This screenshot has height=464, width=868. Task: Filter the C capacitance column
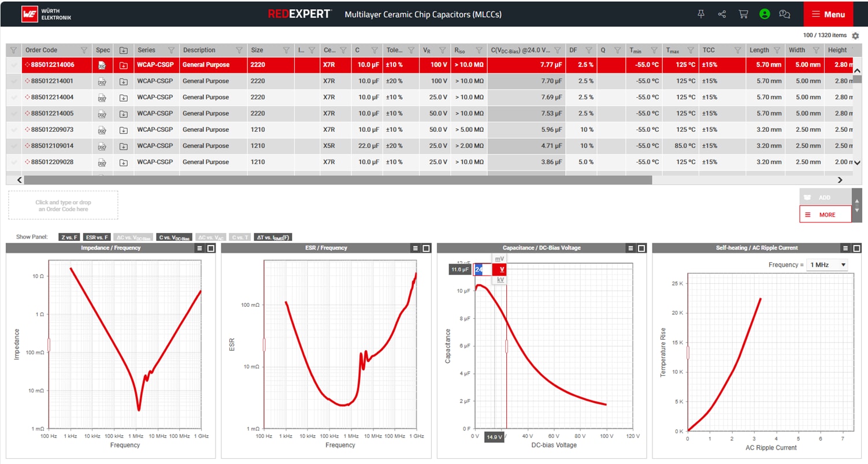(x=374, y=50)
